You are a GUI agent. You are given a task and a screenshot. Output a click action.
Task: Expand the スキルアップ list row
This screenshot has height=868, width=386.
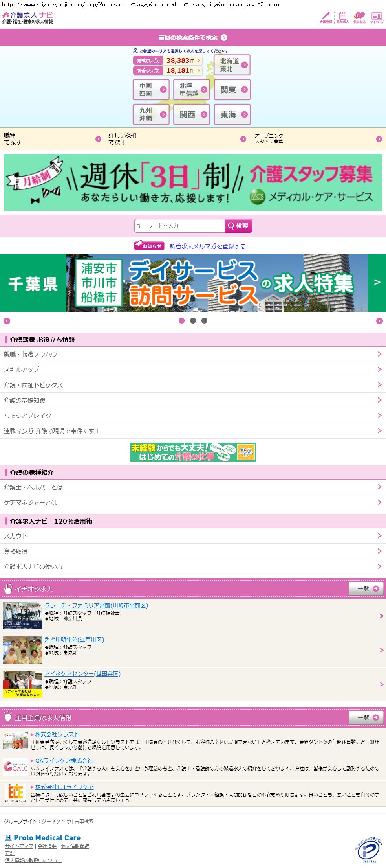click(x=193, y=370)
